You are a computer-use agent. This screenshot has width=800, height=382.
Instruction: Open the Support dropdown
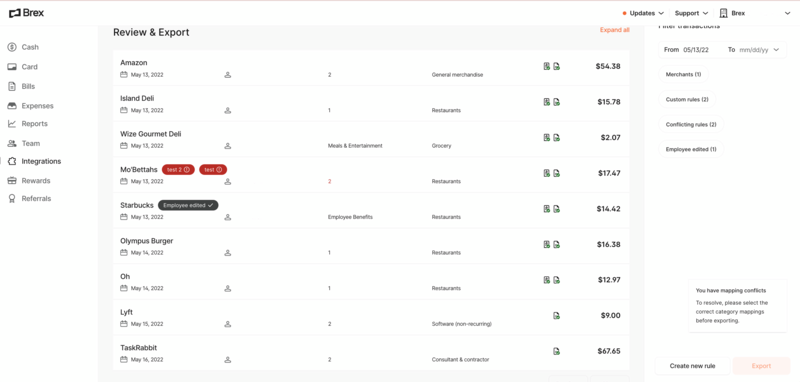click(x=691, y=13)
